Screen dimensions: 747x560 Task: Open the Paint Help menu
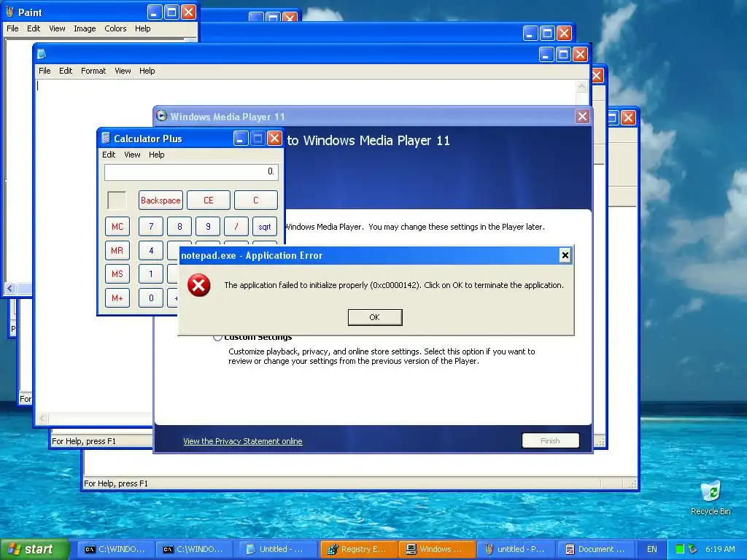coord(142,28)
